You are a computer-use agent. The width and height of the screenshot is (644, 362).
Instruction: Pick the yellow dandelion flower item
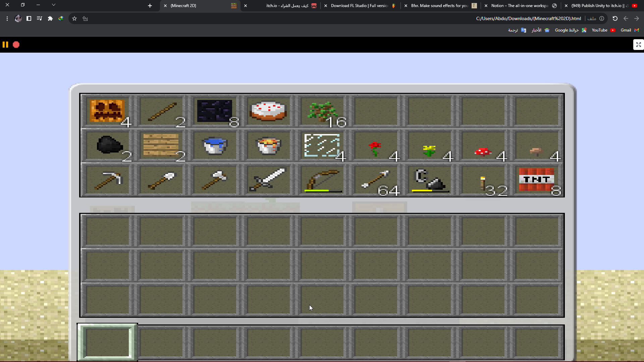tap(429, 151)
